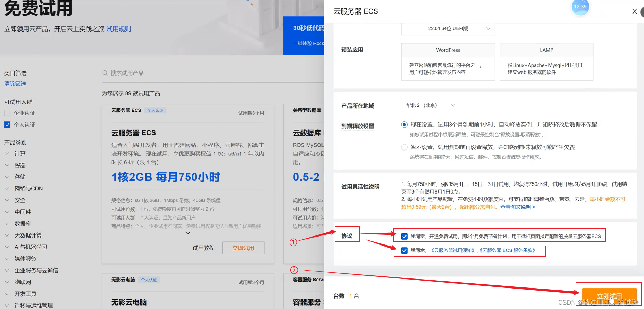
Task: Uncheck the 个人认证 checkbox
Action: [x=7, y=125]
